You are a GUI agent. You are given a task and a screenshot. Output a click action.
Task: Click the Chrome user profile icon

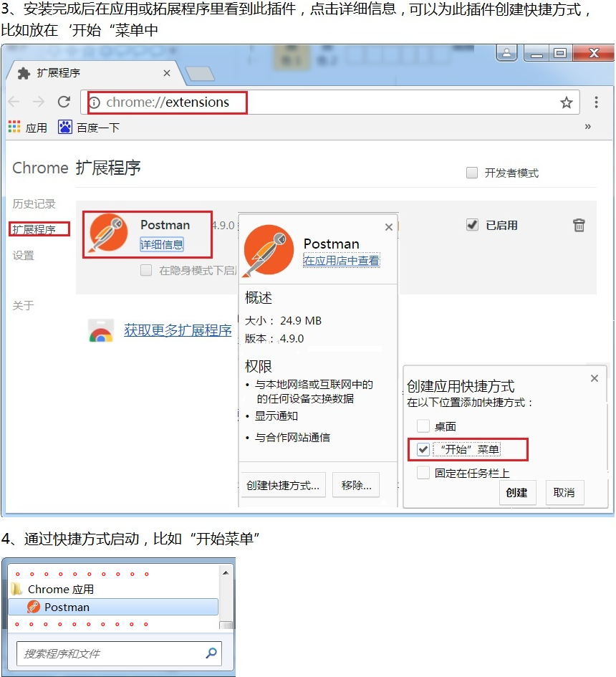[507, 53]
